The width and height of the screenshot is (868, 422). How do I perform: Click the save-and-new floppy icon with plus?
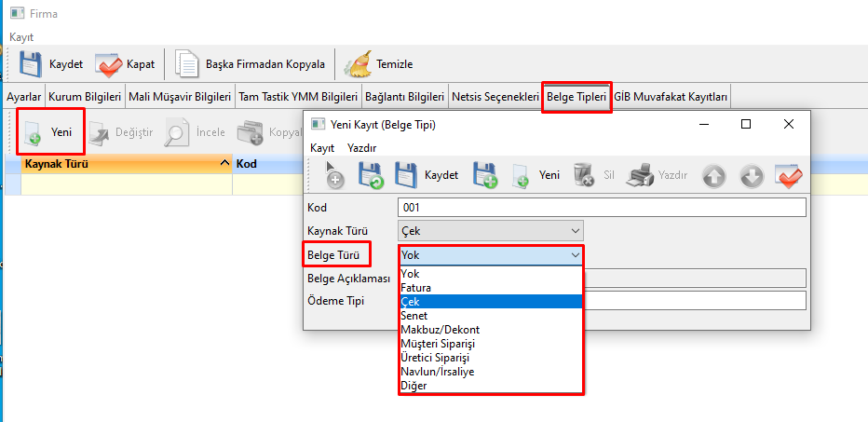[486, 175]
